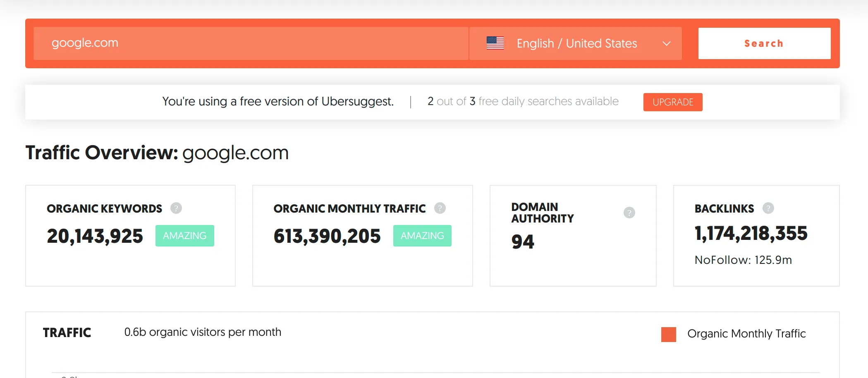The width and height of the screenshot is (868, 378).
Task: Click the AMAZING badge beside 20,143,925
Action: pos(185,236)
